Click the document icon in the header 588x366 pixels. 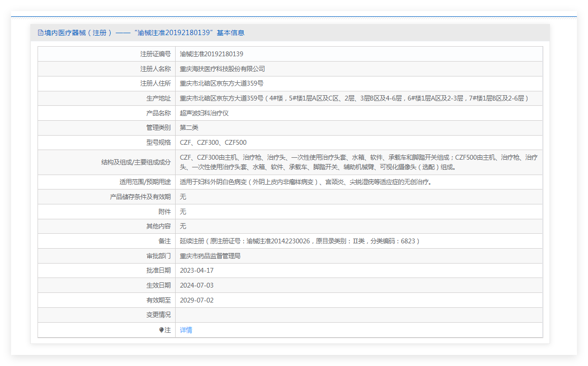point(40,33)
